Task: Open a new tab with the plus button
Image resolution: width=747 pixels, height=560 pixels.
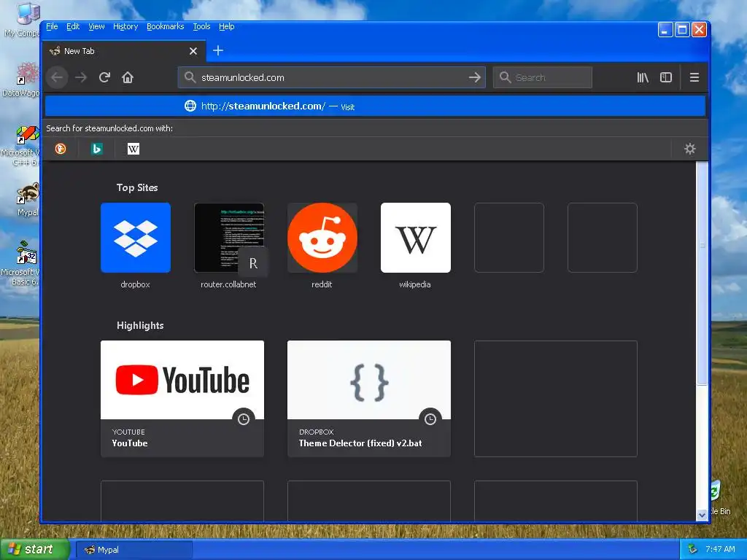Action: click(217, 50)
